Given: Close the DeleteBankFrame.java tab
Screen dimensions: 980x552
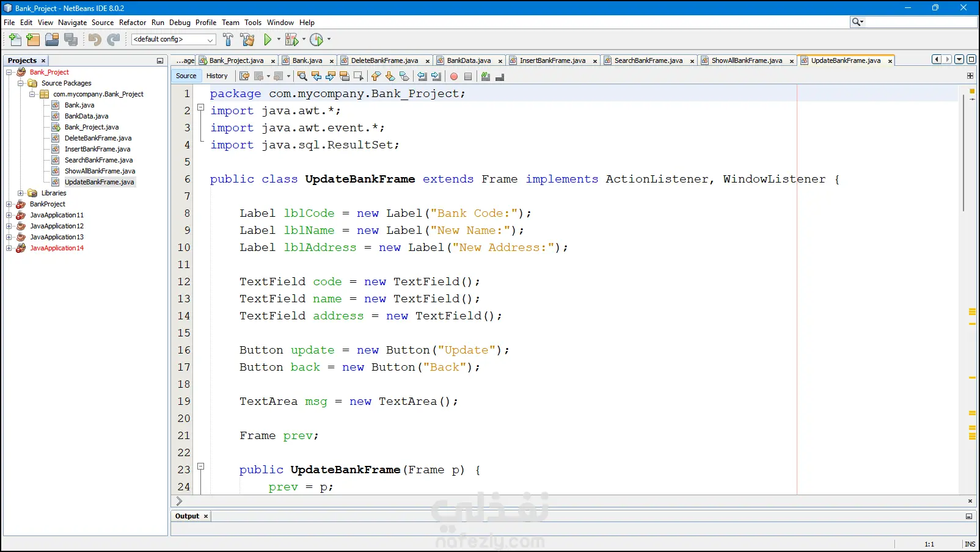Looking at the screenshot, I should pyautogui.click(x=428, y=61).
